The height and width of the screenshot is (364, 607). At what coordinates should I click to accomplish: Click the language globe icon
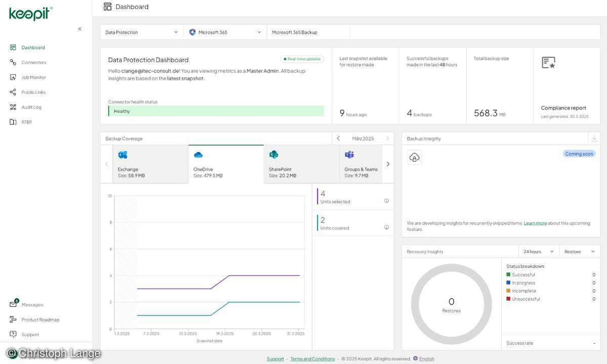(x=415, y=358)
